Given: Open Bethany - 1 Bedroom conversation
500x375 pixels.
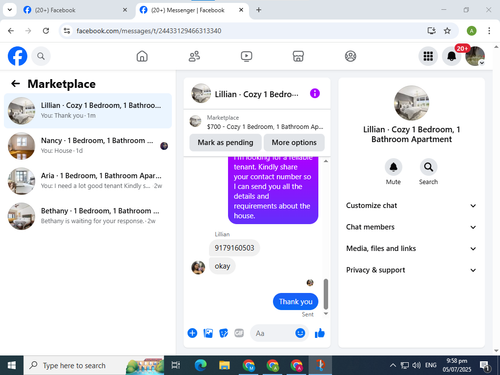Looking at the screenshot, I should click(88, 216).
